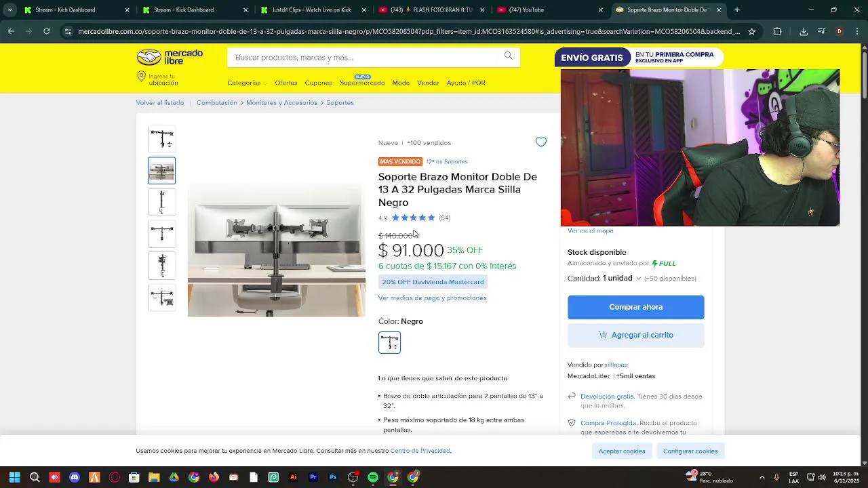Open Google Drive from the taskbar

point(174,477)
